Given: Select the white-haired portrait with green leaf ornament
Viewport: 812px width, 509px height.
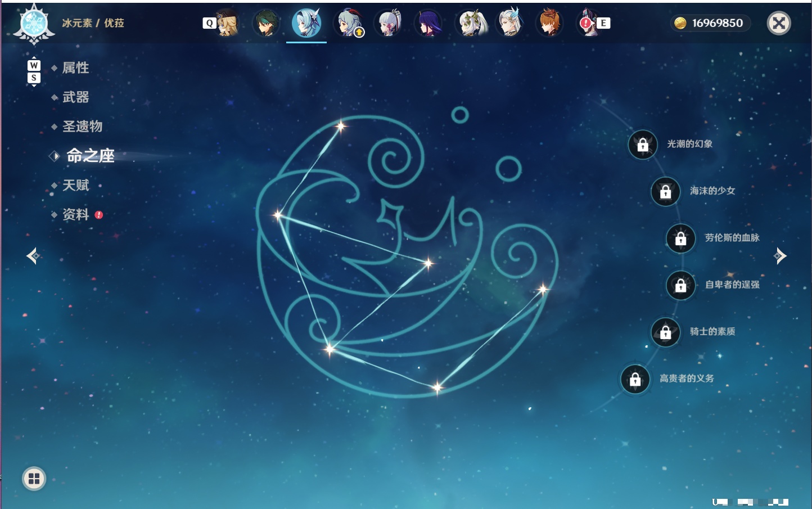Looking at the screenshot, I should click(x=471, y=23).
